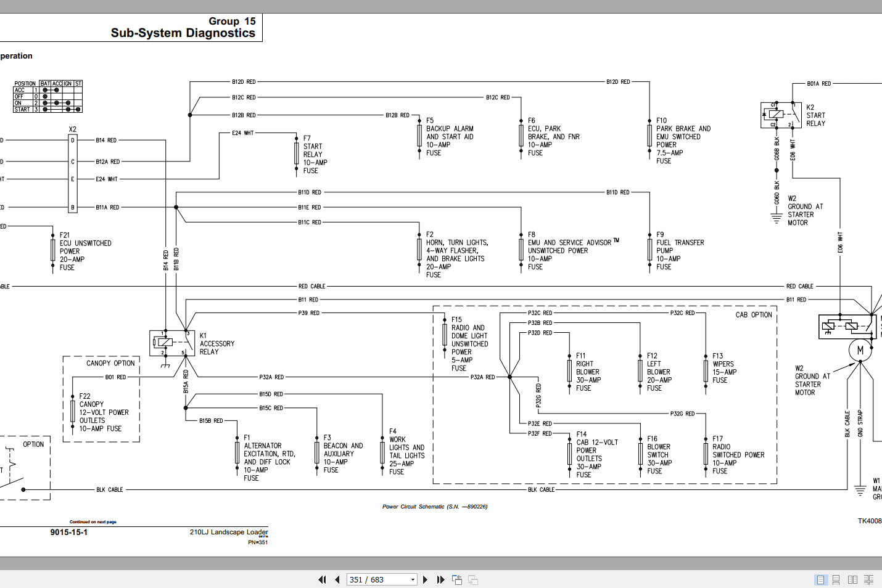Click 'F13 WIPERS' fuse label
The width and height of the screenshot is (882, 588).
point(724,368)
